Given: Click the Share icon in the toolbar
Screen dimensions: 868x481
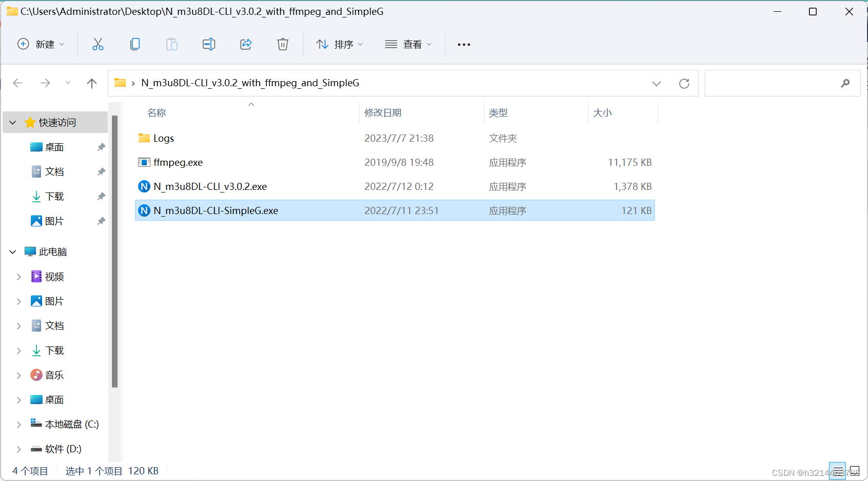Looking at the screenshot, I should pos(246,44).
